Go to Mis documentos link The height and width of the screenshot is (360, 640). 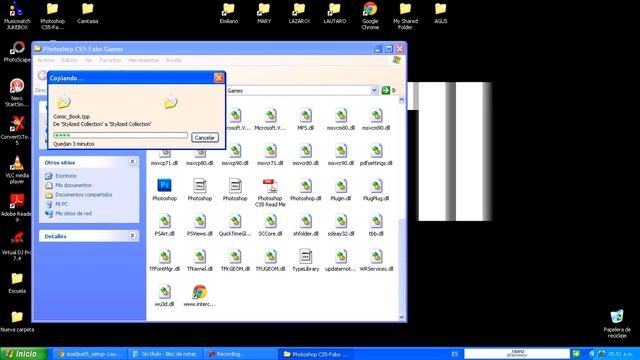point(73,185)
